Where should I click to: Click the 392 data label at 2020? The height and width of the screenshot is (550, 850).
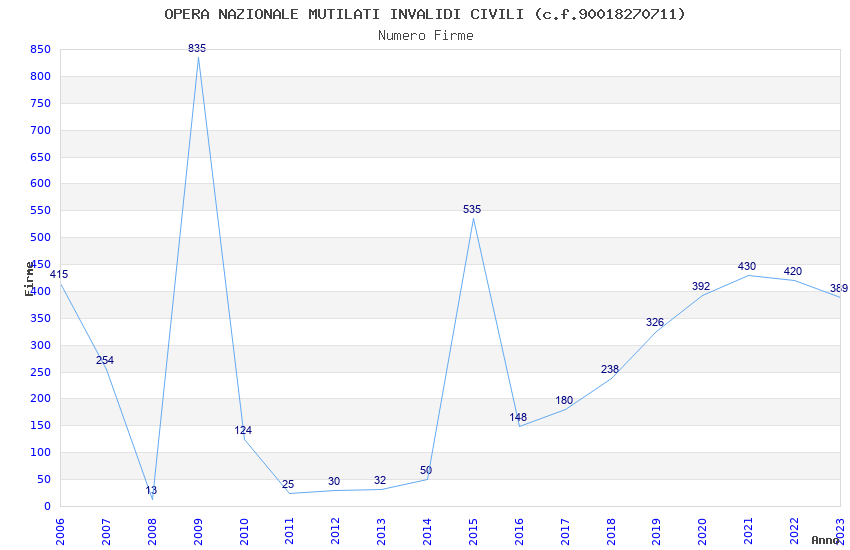[701, 286]
